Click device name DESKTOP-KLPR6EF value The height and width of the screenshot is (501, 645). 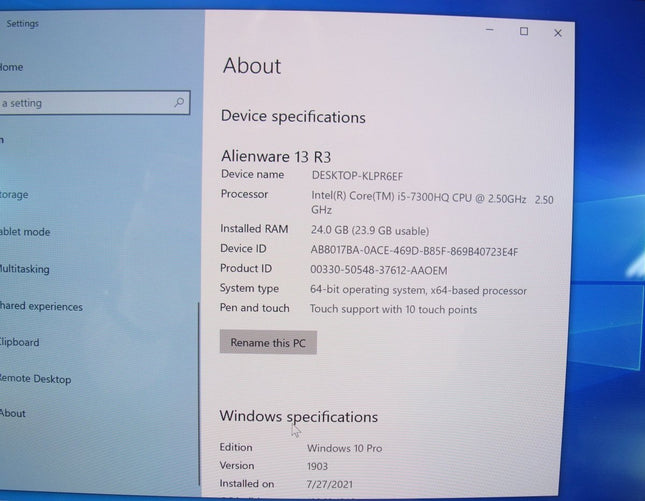[357, 176]
